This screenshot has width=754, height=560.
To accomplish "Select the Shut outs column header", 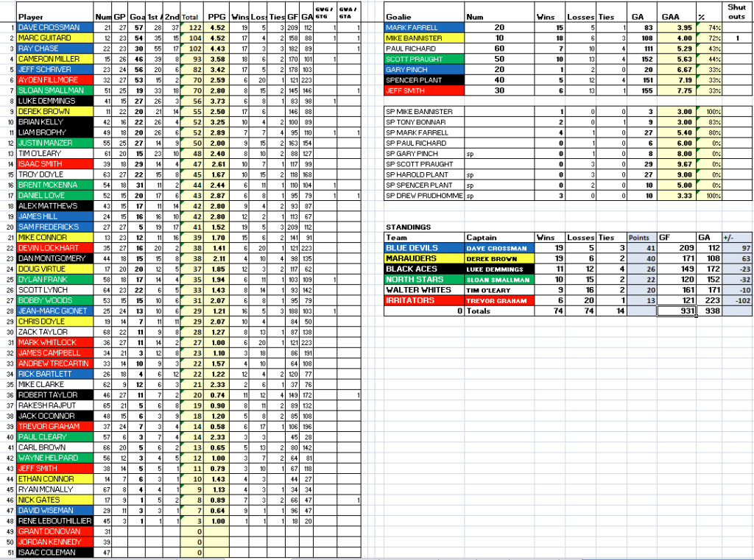I will pyautogui.click(x=736, y=12).
